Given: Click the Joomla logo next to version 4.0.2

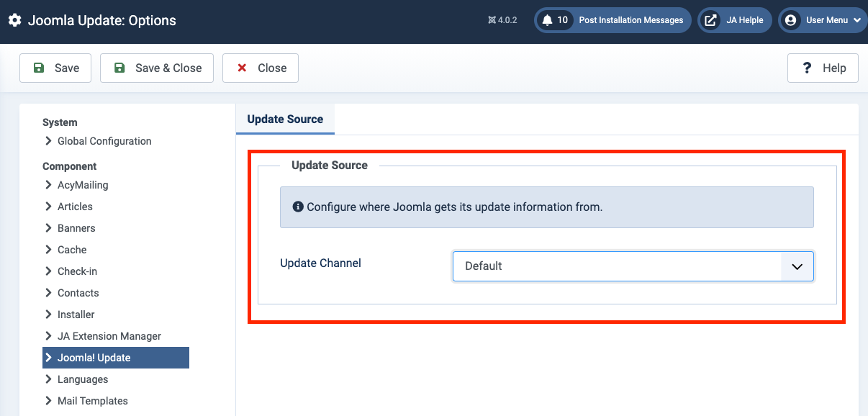Looking at the screenshot, I should 492,20.
